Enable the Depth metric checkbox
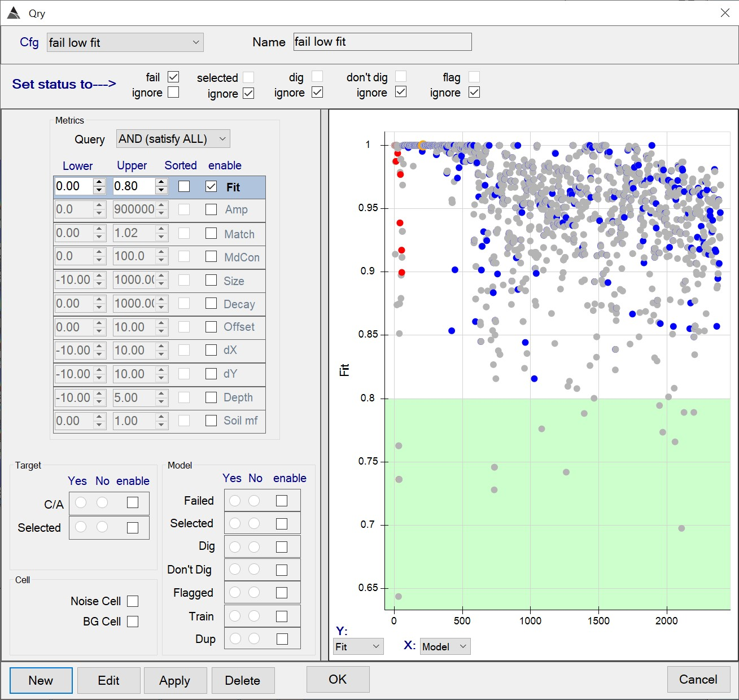Viewport: 739px width, 700px height. (x=211, y=397)
